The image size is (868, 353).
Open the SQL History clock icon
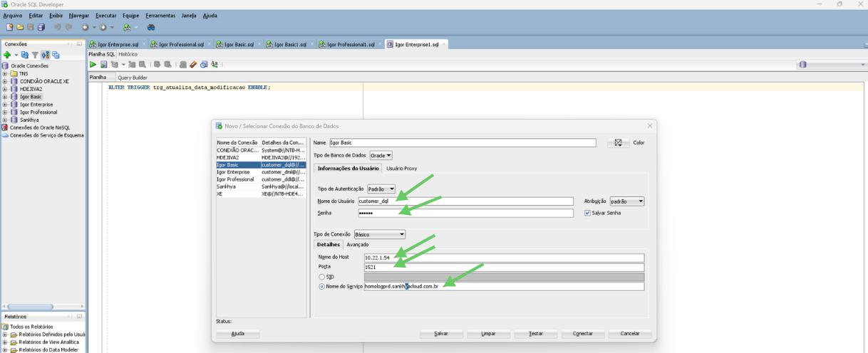(x=204, y=65)
